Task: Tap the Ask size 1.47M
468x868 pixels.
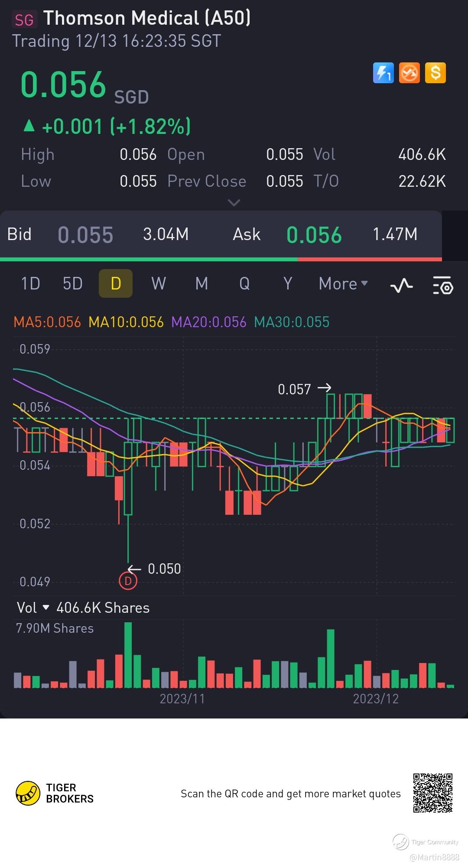Action: pyautogui.click(x=395, y=234)
